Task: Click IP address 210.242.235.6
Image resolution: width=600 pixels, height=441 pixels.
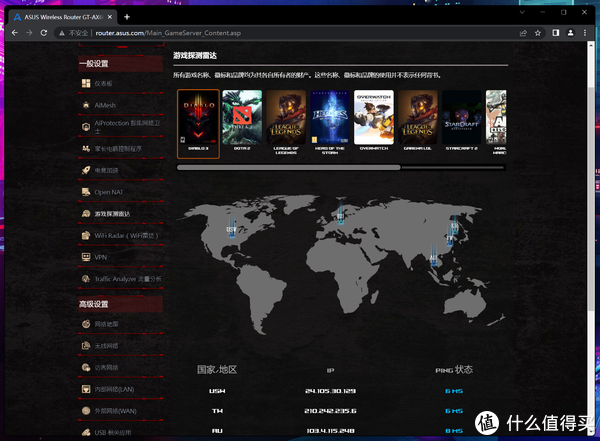Action: tap(331, 411)
